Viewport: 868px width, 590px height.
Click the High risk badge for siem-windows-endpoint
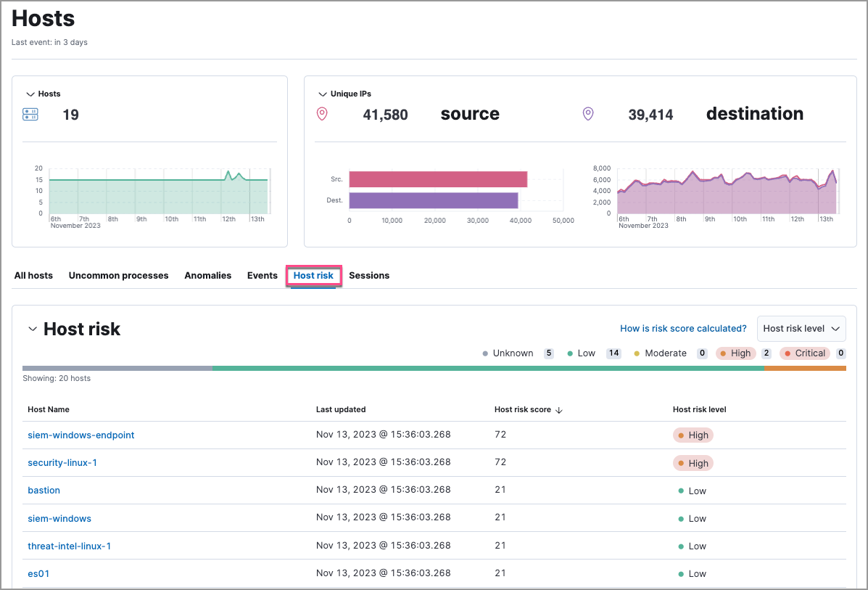coord(693,435)
